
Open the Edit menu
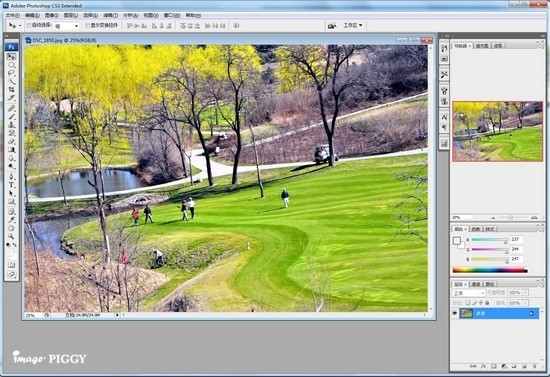point(32,15)
